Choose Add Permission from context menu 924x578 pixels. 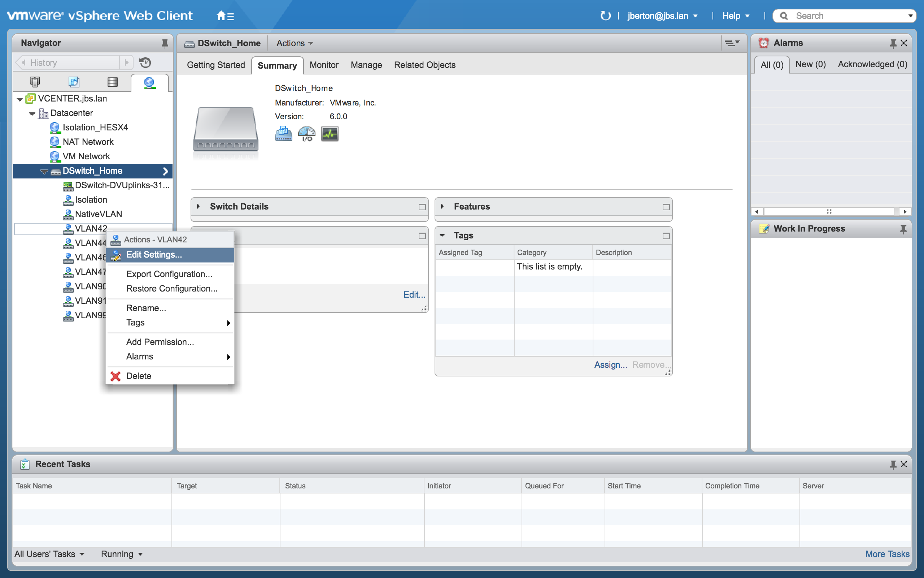pos(170,342)
